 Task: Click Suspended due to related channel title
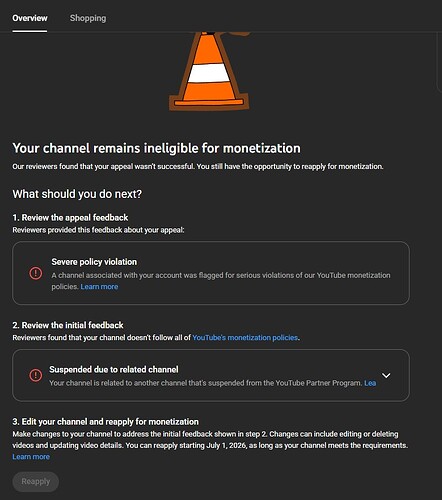tap(114, 369)
